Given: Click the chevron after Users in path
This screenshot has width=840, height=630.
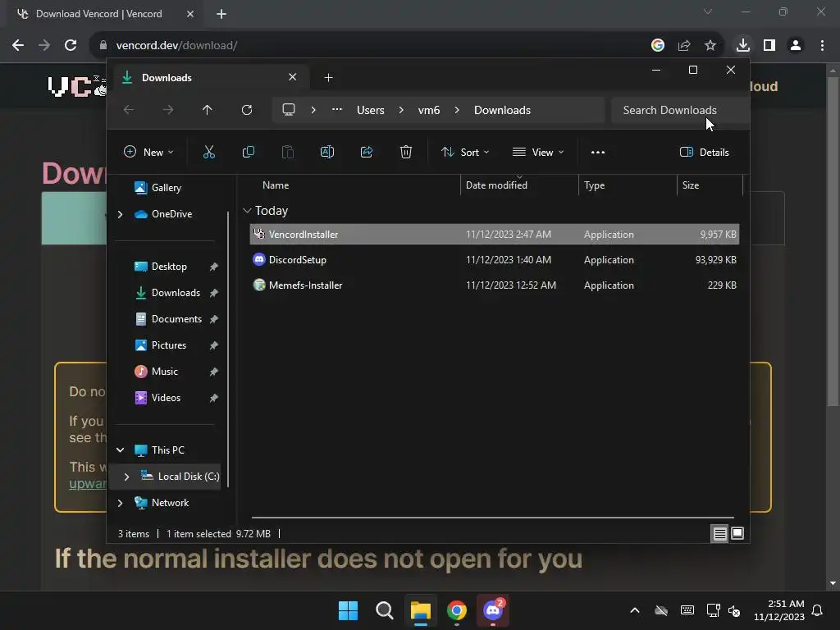Looking at the screenshot, I should (401, 110).
